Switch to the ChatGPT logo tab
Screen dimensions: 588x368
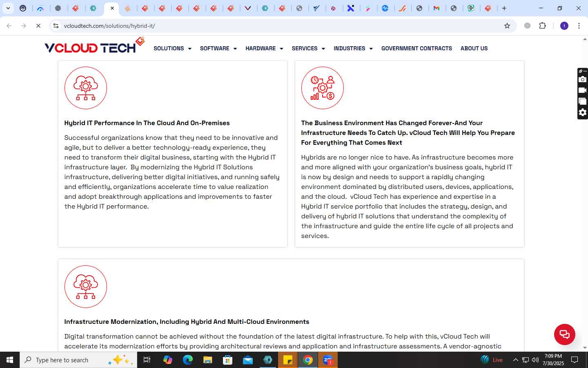pos(58,8)
